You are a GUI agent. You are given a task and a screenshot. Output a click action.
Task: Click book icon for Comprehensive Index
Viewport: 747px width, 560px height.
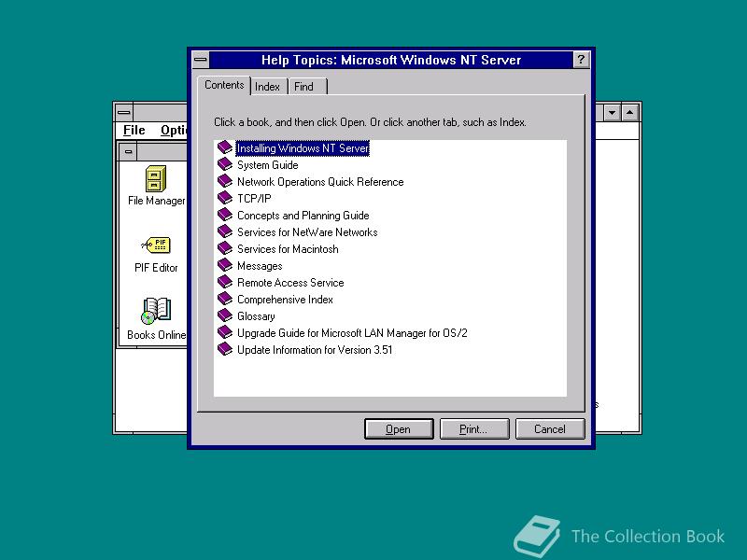click(225, 299)
